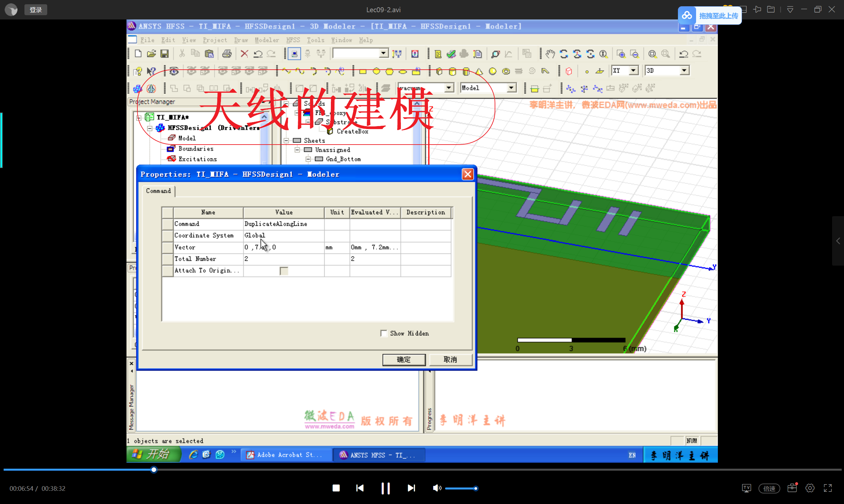Open the XY drawing plane dropdown
The image size is (844, 504).
click(x=633, y=71)
